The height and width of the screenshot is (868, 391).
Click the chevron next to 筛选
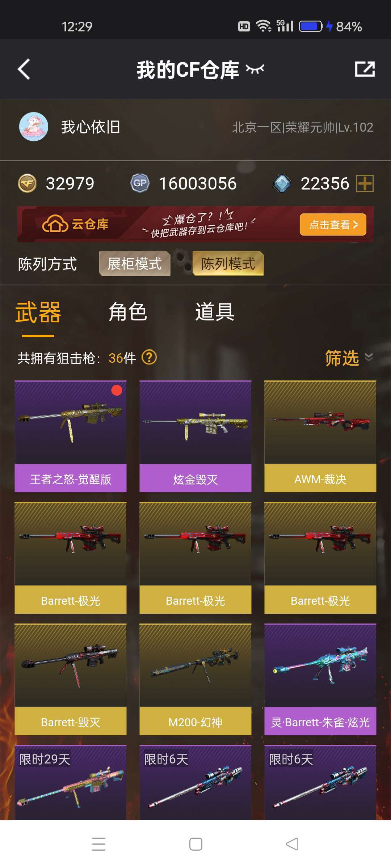[x=369, y=357]
